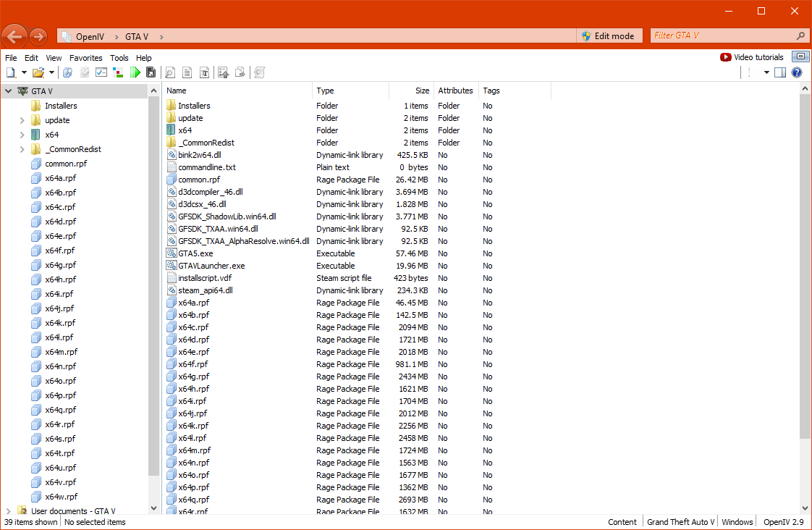Click the 'T' text editor toolbar icon
The width and height of the screenshot is (812, 530).
pyautogui.click(x=205, y=72)
